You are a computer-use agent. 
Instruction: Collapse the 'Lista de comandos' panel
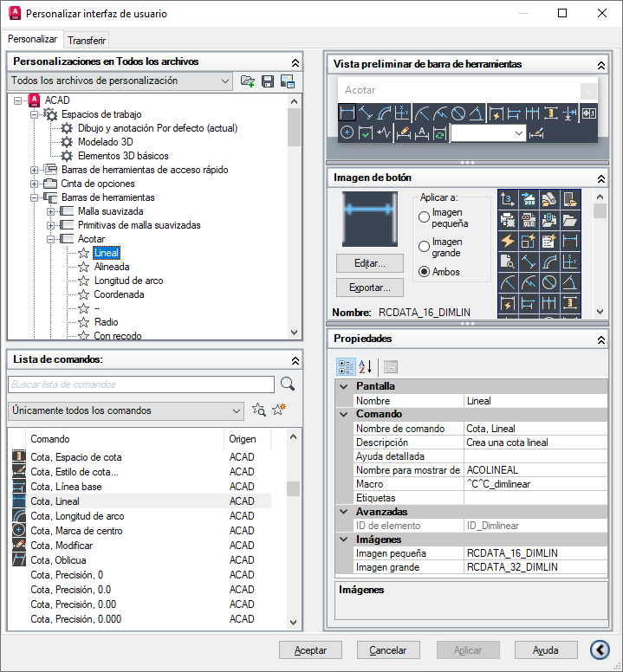click(x=295, y=360)
